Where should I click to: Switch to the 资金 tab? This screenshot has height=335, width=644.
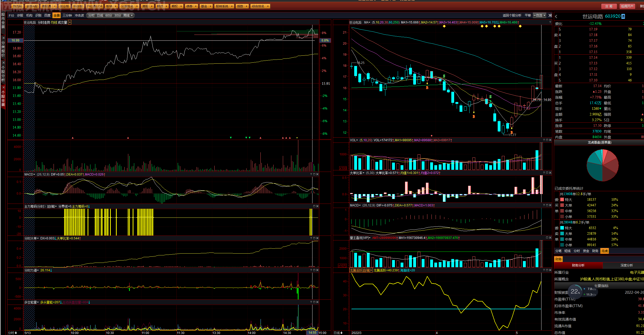tap(586, 251)
